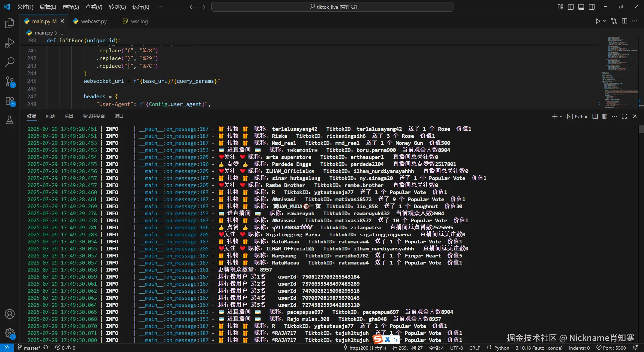Screen dimensions: 644x352
Task: Click the Accounts icon in activity bar
Action: click(x=10, y=314)
